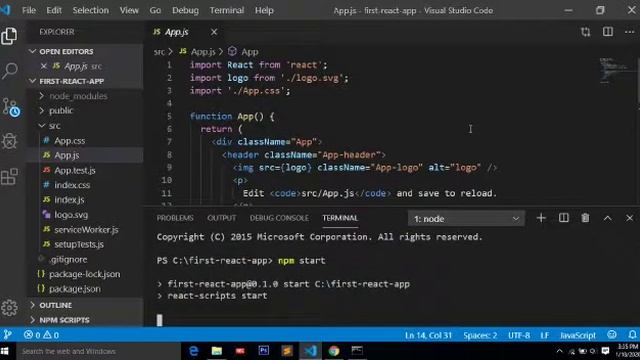Click the Windows Start button
Viewport: 640px width, 360px height.
pyautogui.click(x=5, y=351)
